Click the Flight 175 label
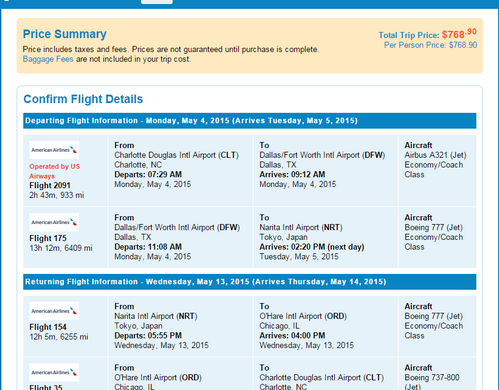This screenshot has width=499, height=390. [48, 238]
